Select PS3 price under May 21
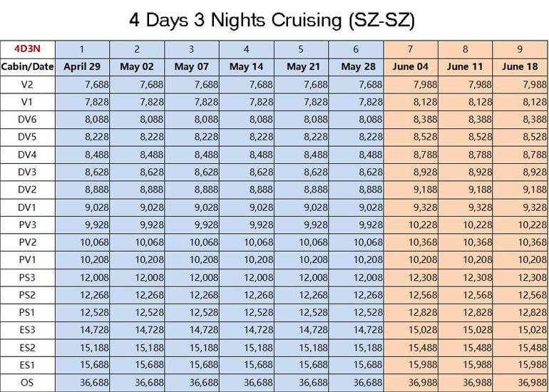Viewport: 549px width, 392px height. [301, 277]
